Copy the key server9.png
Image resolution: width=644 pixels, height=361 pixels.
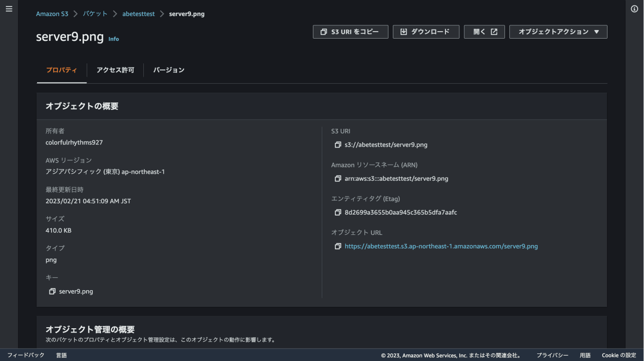coord(52,291)
